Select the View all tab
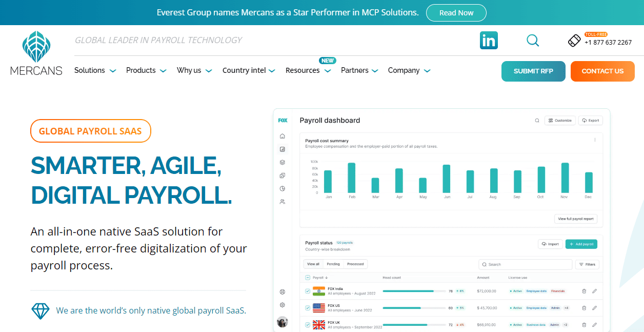 pos(313,264)
